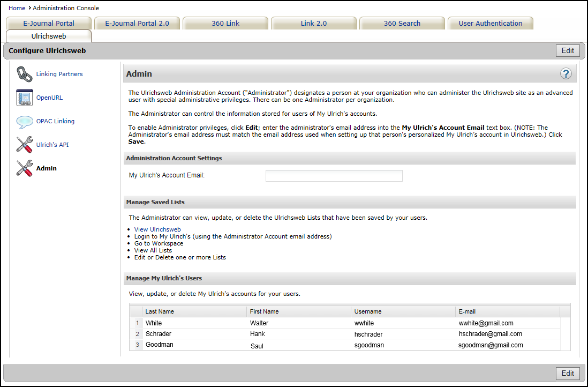Open the 360 Search tab
Viewport: 588px width, 387px height.
(402, 24)
